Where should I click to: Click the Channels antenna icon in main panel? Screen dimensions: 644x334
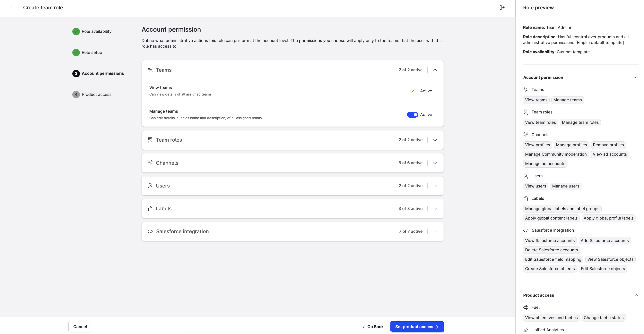150,163
